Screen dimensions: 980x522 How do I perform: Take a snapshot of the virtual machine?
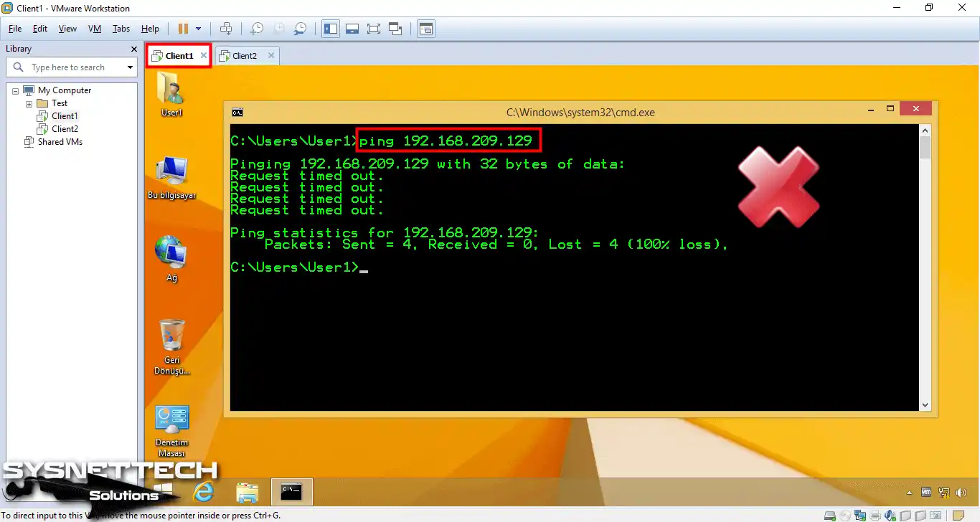[257, 29]
